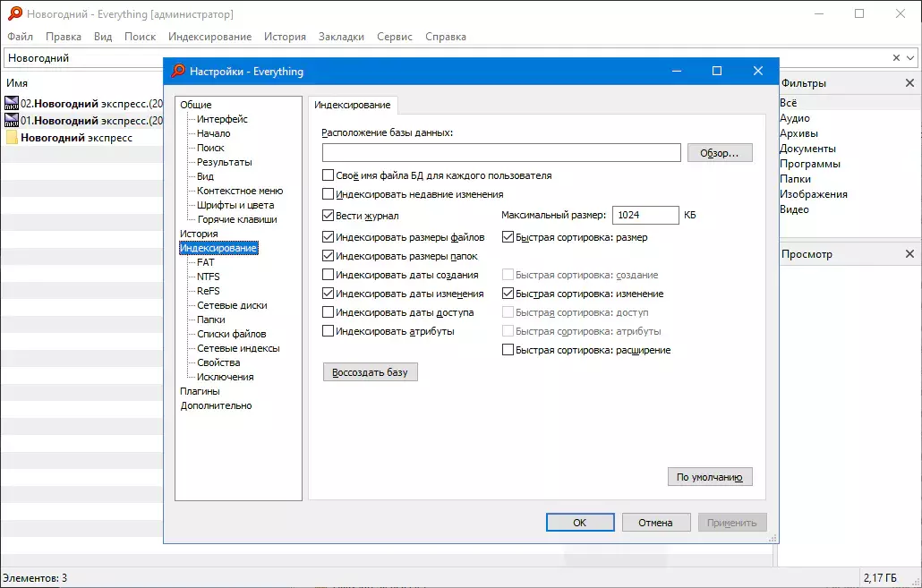Click folder icon of Новогодний экспресс
Image resolution: width=922 pixels, height=588 pixels.
click(x=11, y=138)
